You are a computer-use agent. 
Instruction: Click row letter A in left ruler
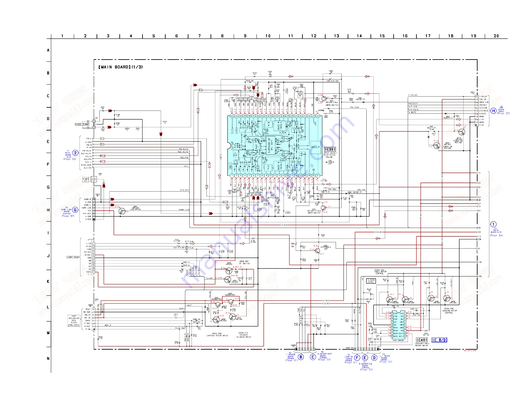[48, 50]
